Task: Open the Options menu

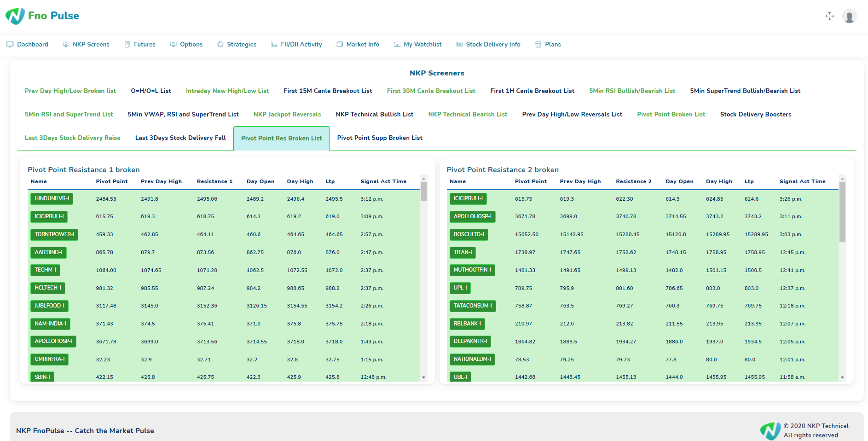Action: 186,45
